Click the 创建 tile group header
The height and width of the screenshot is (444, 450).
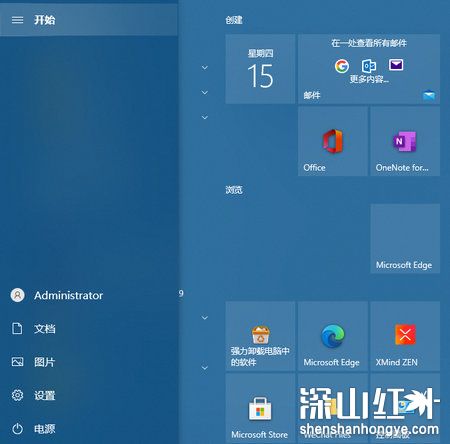[234, 20]
